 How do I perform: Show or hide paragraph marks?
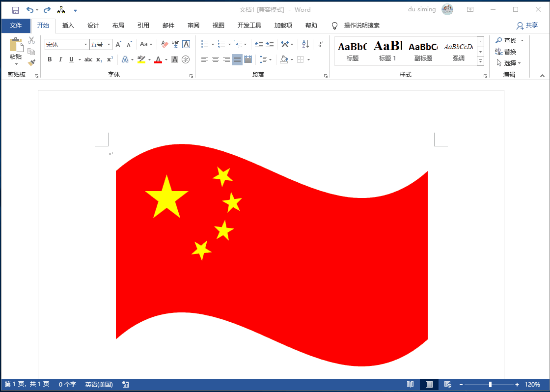point(321,44)
